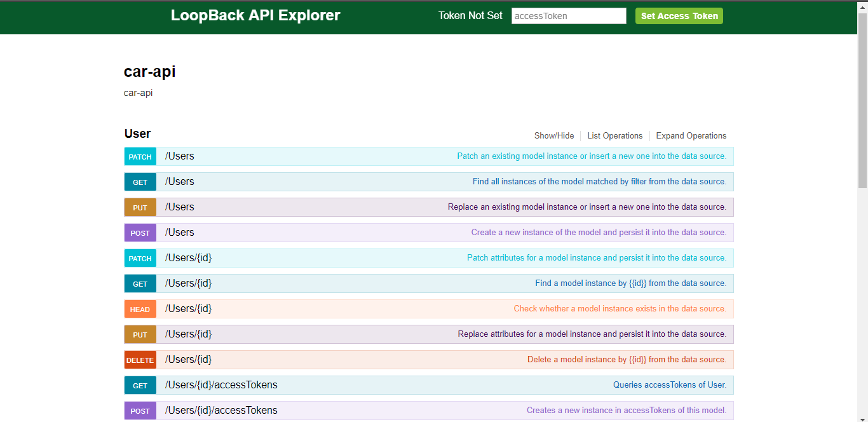Screen dimensions: 868x422
Task: Click Expand Operations for User
Action: [x=691, y=135]
